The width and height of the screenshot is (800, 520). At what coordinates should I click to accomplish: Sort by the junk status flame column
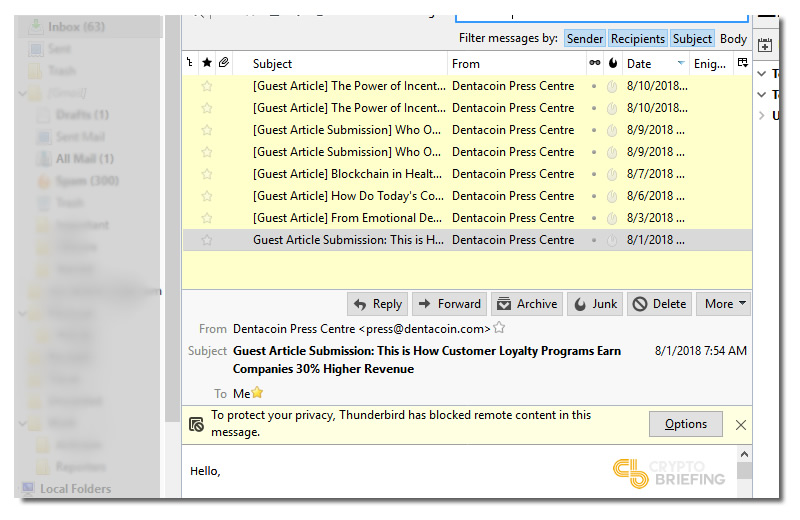(613, 63)
